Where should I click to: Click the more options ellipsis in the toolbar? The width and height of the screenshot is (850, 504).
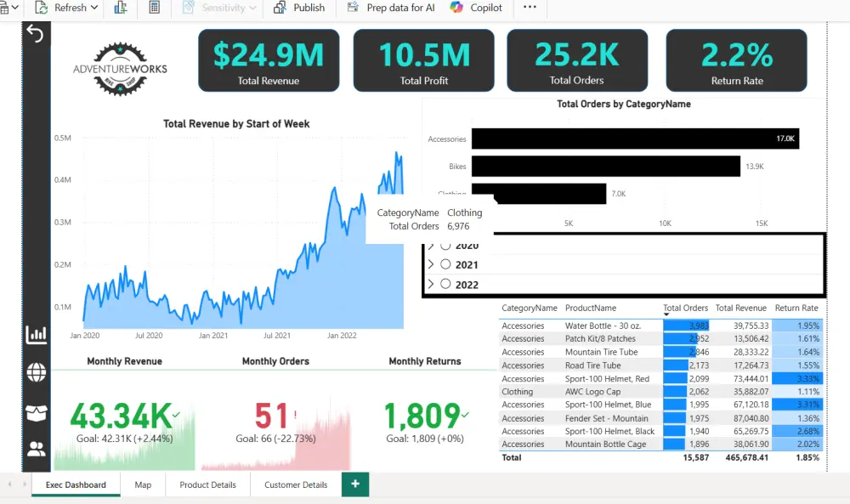[530, 8]
